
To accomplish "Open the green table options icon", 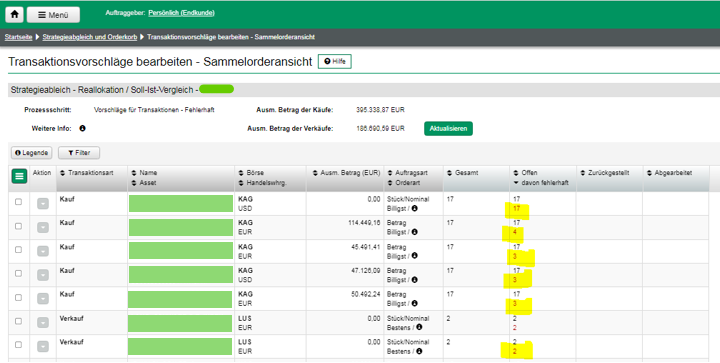I will pyautogui.click(x=19, y=176).
